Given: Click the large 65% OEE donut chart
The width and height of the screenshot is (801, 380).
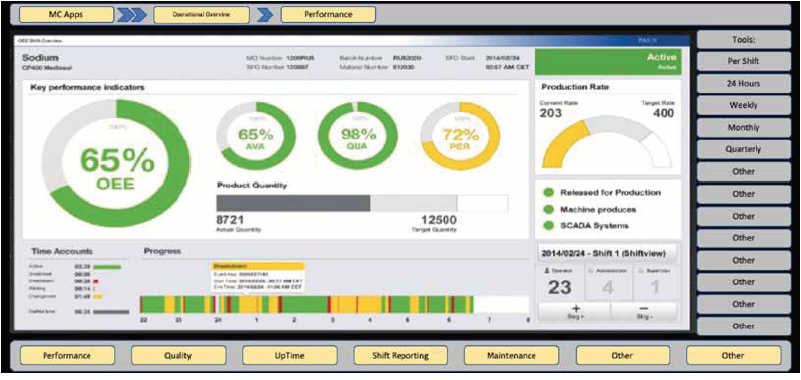Looking at the screenshot, I should click(x=116, y=163).
